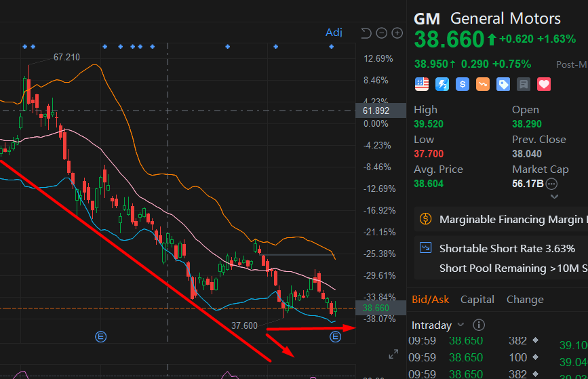The height and width of the screenshot is (379, 588).
Task: Switch to the Bid/Ask tab
Action: (430, 300)
